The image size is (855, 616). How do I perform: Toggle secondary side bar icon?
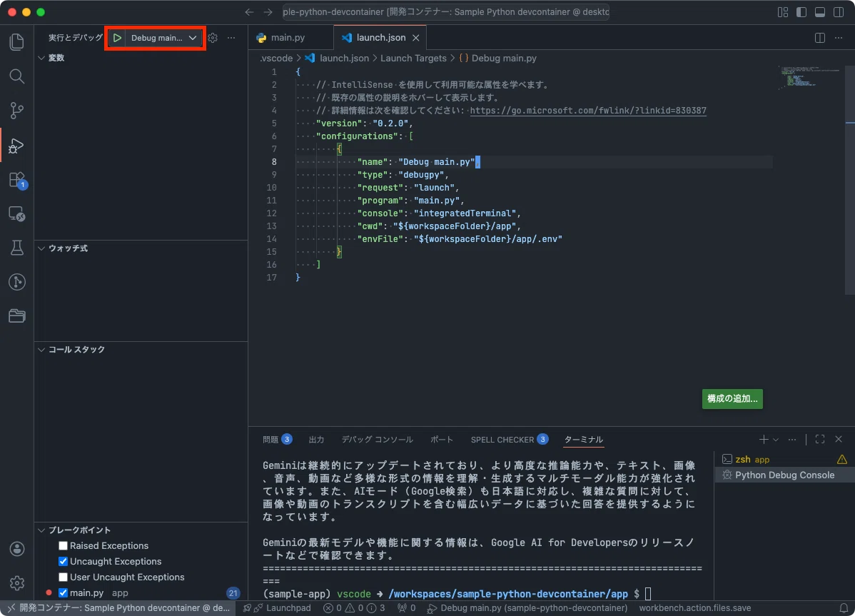(839, 12)
